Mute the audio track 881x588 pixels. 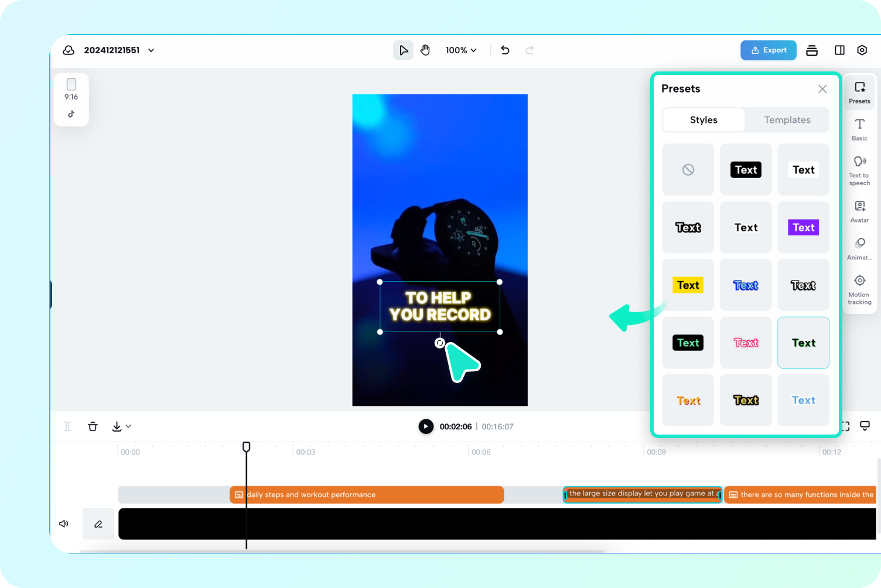pyautogui.click(x=63, y=524)
